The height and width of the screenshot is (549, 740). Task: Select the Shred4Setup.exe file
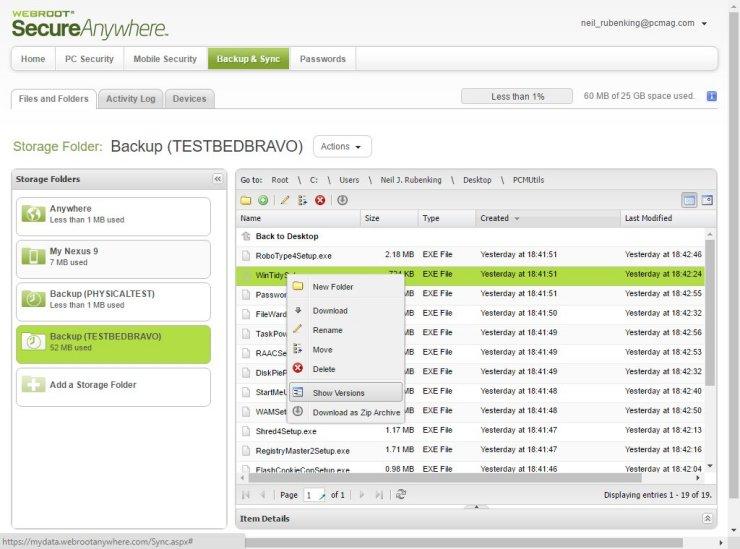point(470,431)
